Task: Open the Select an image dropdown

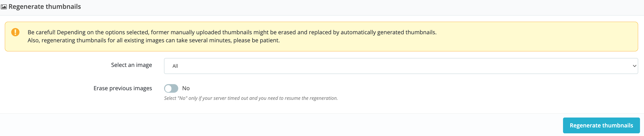Action: pyautogui.click(x=401, y=66)
